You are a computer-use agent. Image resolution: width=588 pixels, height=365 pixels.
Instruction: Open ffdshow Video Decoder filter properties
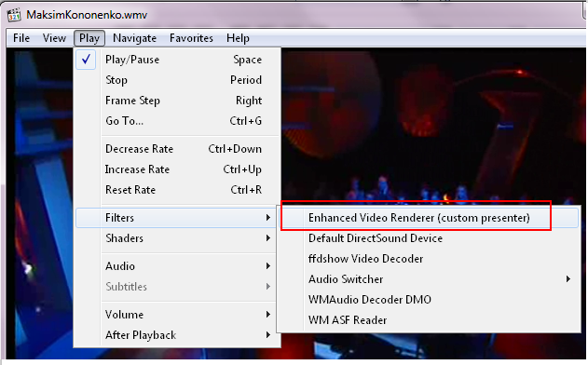click(x=429, y=259)
